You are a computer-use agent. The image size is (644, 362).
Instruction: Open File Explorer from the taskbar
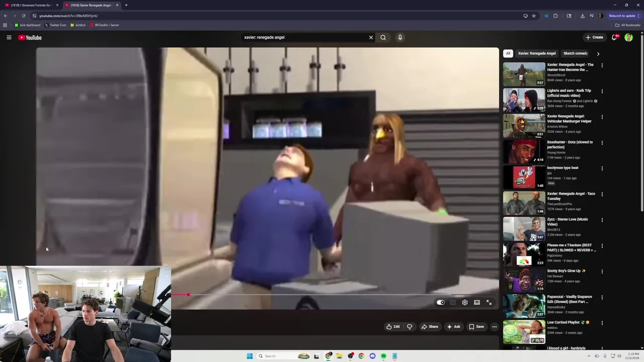[x=339, y=356]
